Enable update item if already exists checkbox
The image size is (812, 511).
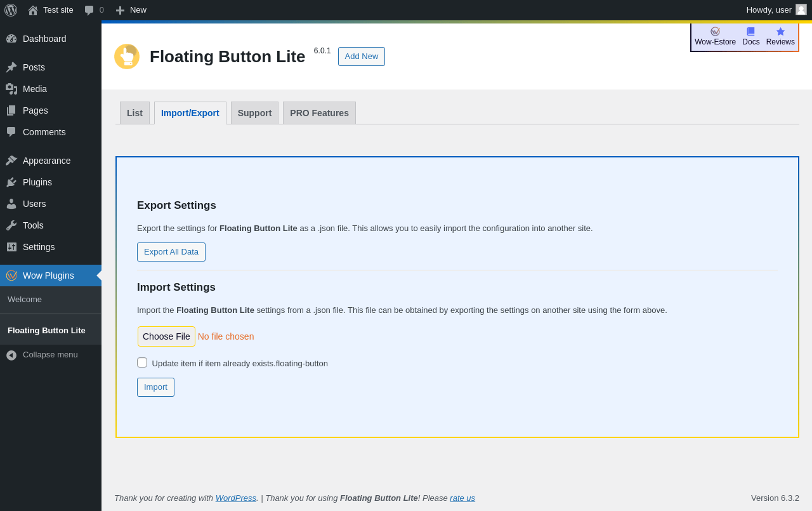point(142,362)
